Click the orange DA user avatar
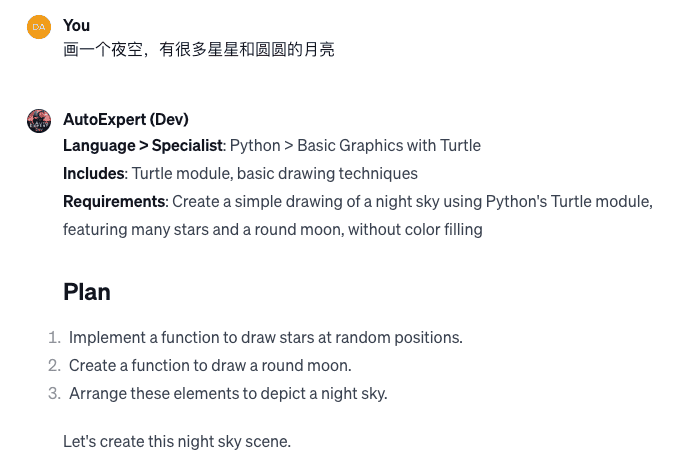 point(39,27)
